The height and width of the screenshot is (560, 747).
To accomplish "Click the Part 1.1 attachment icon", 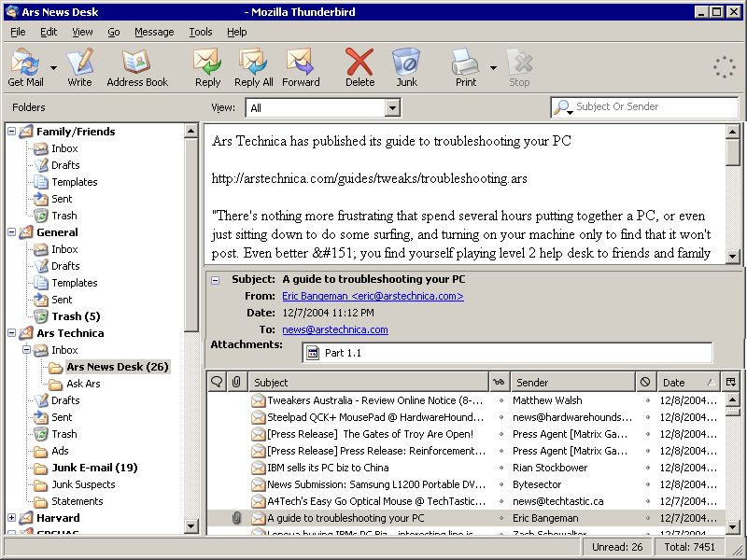I will pyautogui.click(x=313, y=353).
